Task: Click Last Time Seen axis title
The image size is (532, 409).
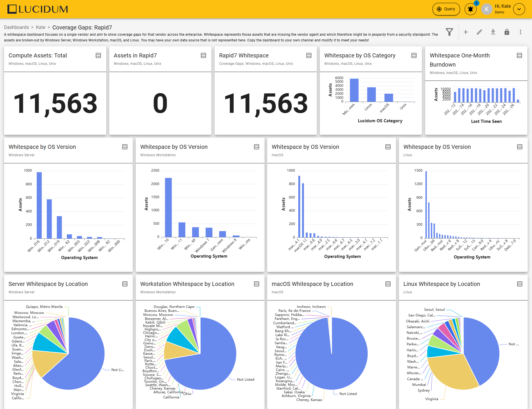Action: click(x=486, y=121)
